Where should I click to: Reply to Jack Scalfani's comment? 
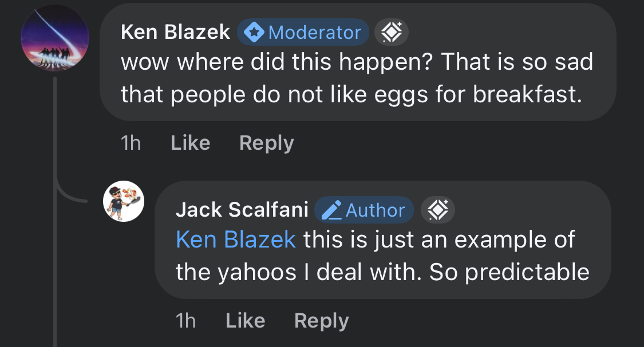coord(322,321)
